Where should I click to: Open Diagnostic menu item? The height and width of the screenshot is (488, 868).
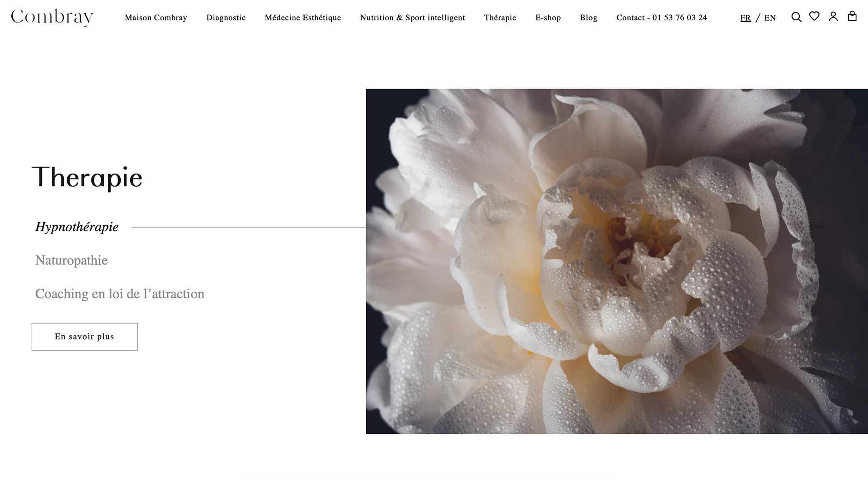[226, 18]
